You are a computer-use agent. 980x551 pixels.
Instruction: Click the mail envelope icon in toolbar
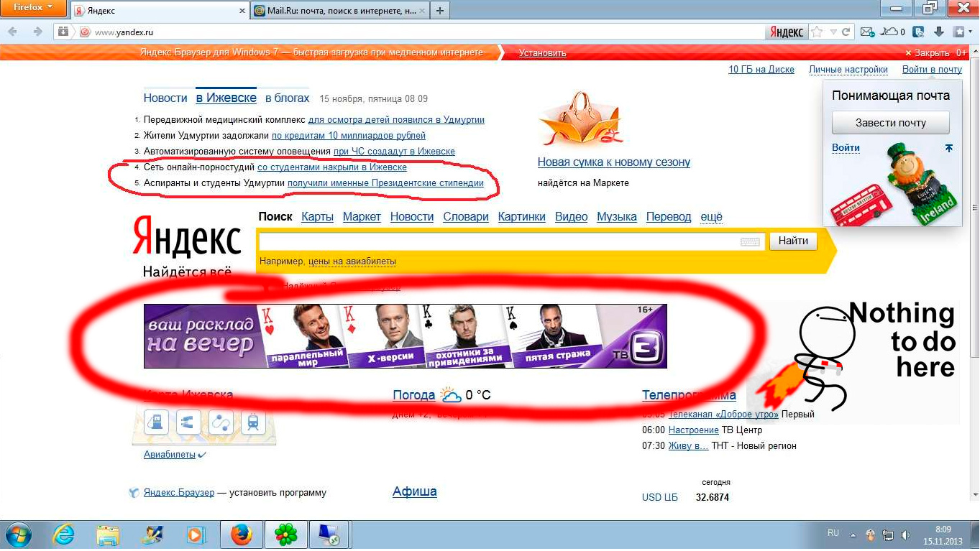pyautogui.click(x=866, y=32)
